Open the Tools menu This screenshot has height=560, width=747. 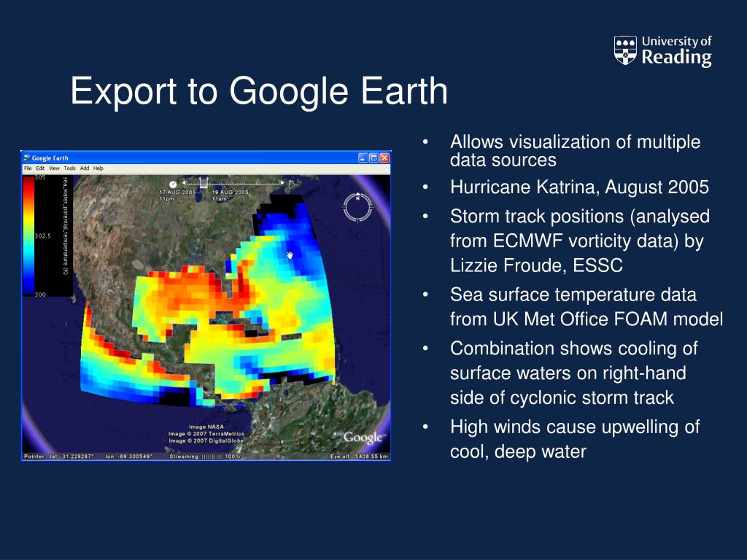pos(69,168)
